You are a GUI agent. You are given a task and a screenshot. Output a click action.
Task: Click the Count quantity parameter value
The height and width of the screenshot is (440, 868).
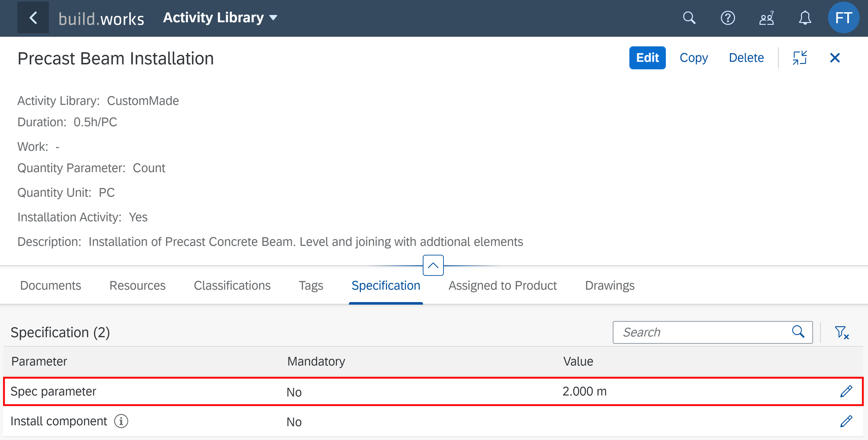click(x=149, y=168)
